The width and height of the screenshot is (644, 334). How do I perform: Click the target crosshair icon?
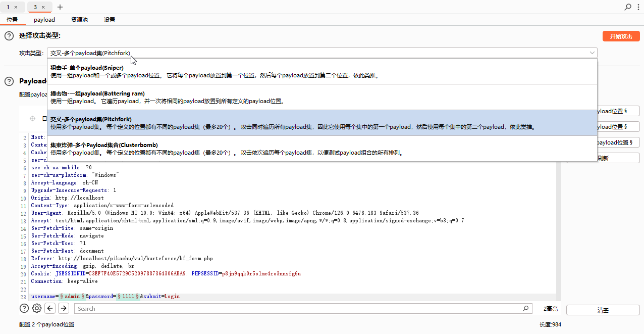(x=33, y=118)
